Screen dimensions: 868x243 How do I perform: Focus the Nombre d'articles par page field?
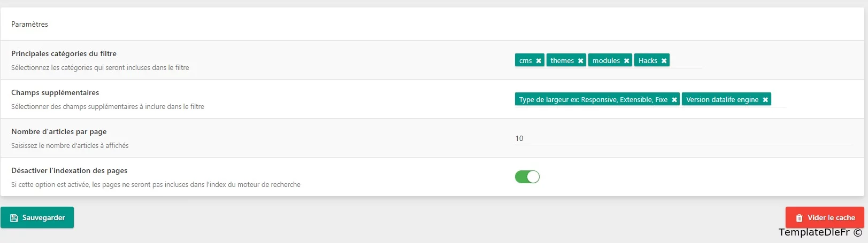tap(683, 138)
